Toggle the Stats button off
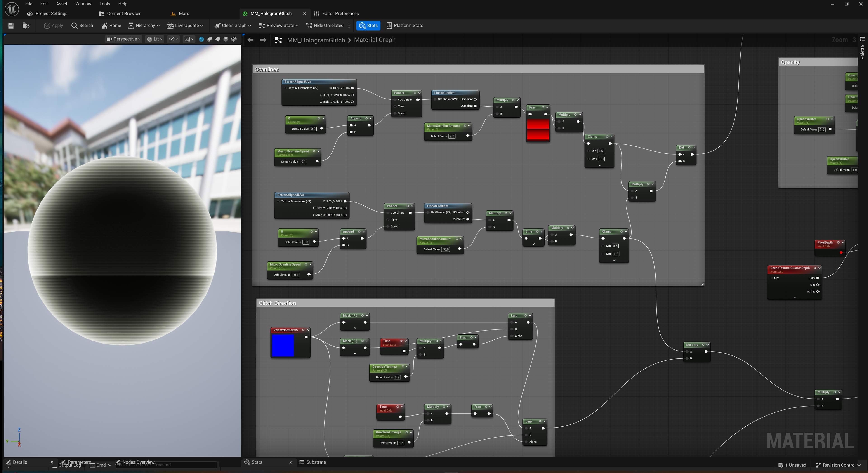 tap(368, 26)
